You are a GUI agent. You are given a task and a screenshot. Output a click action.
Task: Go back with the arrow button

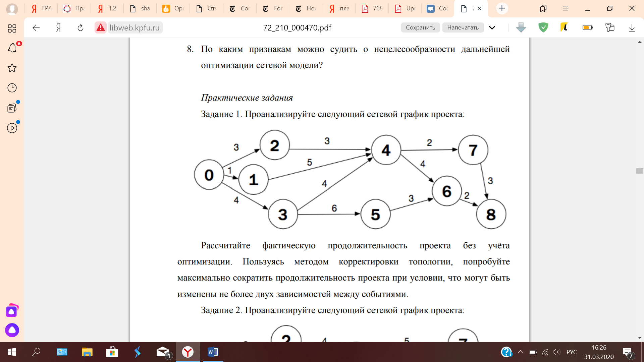tap(36, 28)
